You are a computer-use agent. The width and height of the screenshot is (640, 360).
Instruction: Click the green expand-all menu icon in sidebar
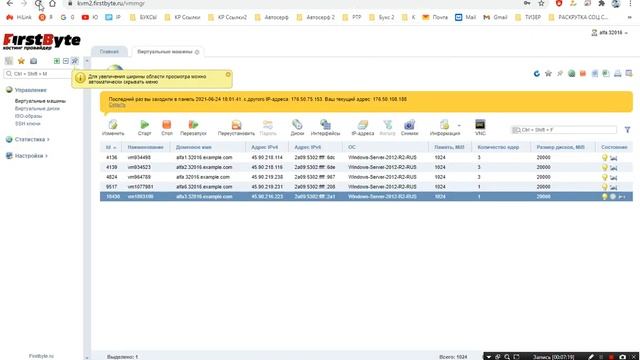coord(57,61)
